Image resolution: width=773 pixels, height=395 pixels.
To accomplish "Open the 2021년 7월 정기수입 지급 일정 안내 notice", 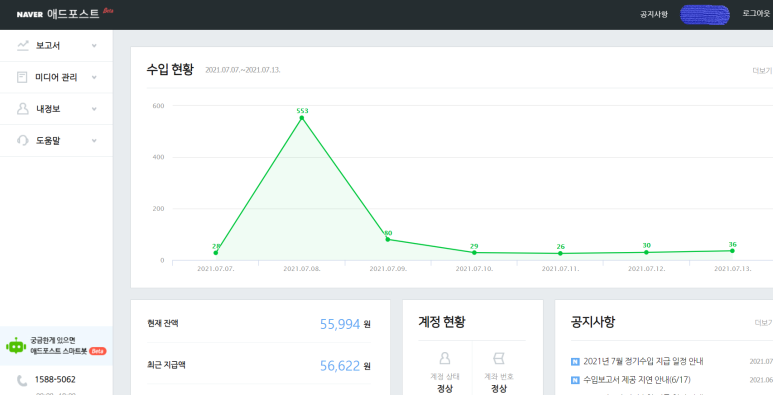I will 643,361.
